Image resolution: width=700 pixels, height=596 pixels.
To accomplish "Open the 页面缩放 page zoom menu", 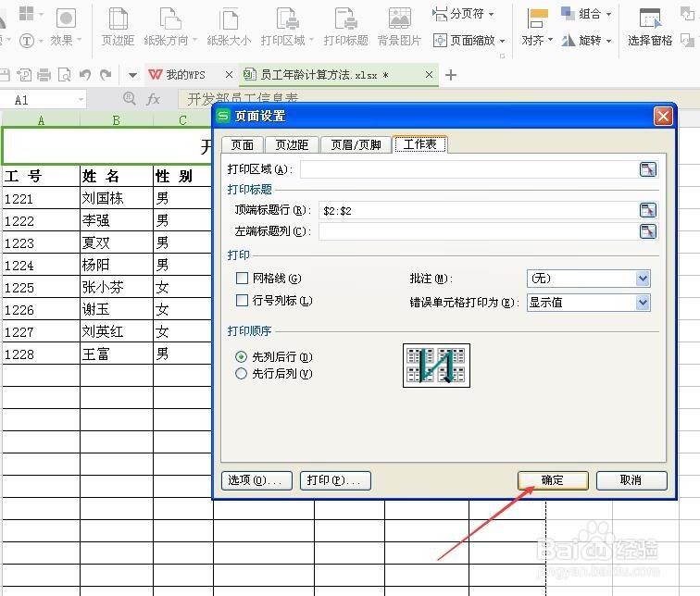I will [469, 41].
